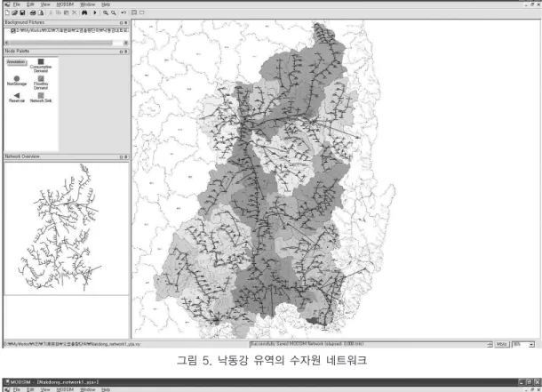Click the Paste toolbar icon
Image resolution: width=542 pixels, height=392 pixels.
(66, 12)
